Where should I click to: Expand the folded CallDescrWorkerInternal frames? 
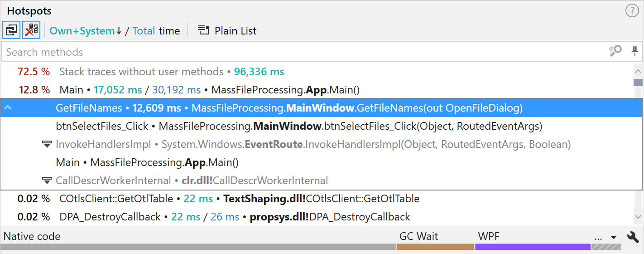coord(47,181)
